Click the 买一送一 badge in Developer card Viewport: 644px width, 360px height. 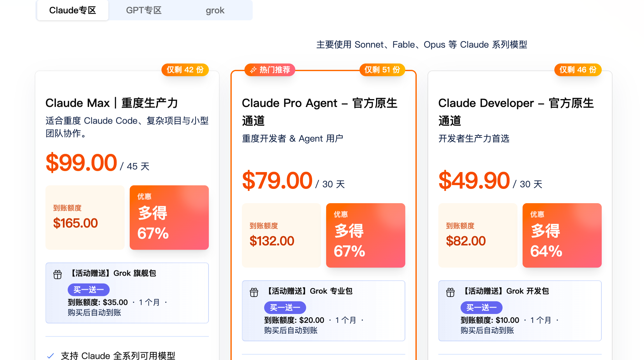[x=482, y=307]
